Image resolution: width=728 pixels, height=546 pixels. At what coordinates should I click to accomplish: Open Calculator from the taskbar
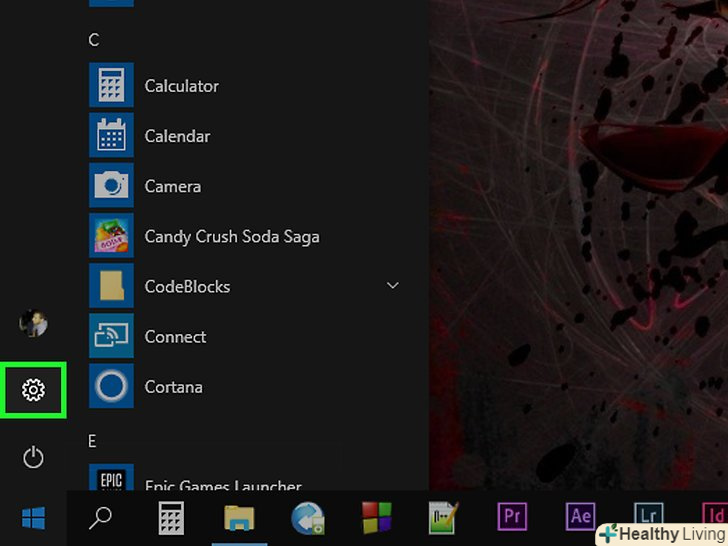tap(171, 518)
